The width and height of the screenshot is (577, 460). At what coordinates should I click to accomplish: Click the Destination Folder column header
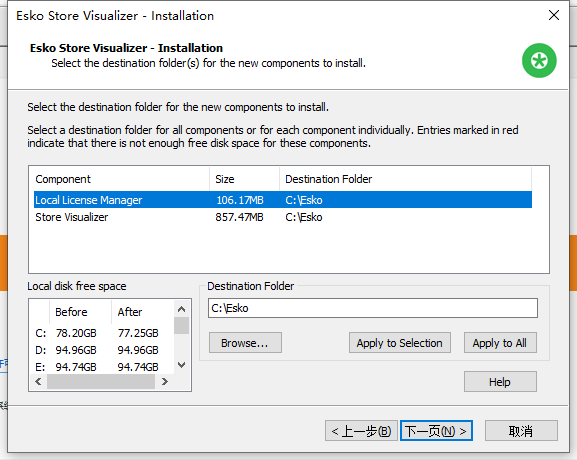coord(406,179)
